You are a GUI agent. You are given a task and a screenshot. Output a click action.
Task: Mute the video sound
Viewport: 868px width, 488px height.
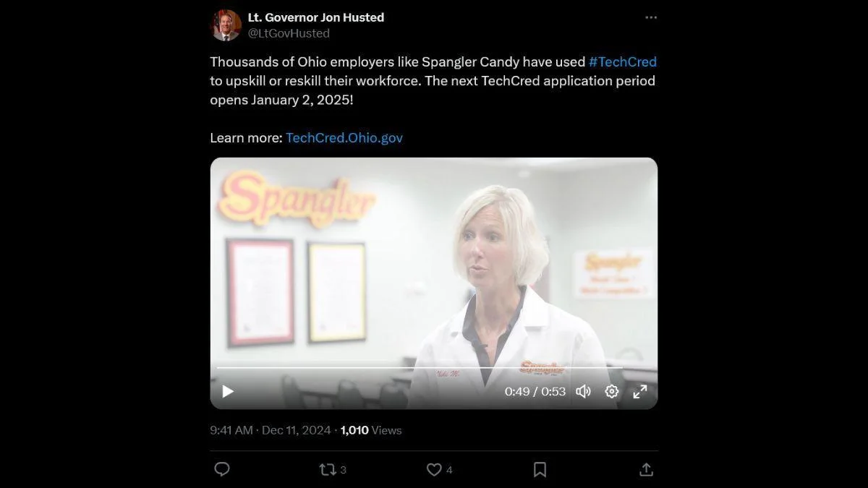tap(583, 391)
